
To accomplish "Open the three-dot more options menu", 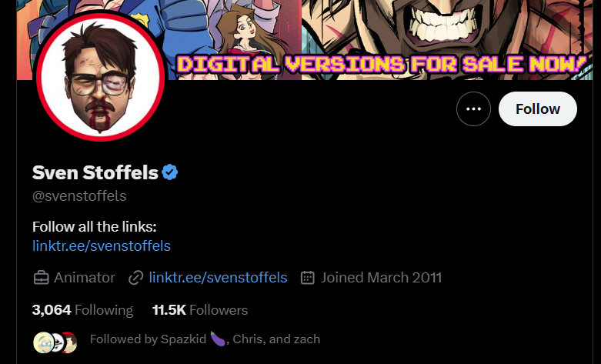I will [473, 109].
